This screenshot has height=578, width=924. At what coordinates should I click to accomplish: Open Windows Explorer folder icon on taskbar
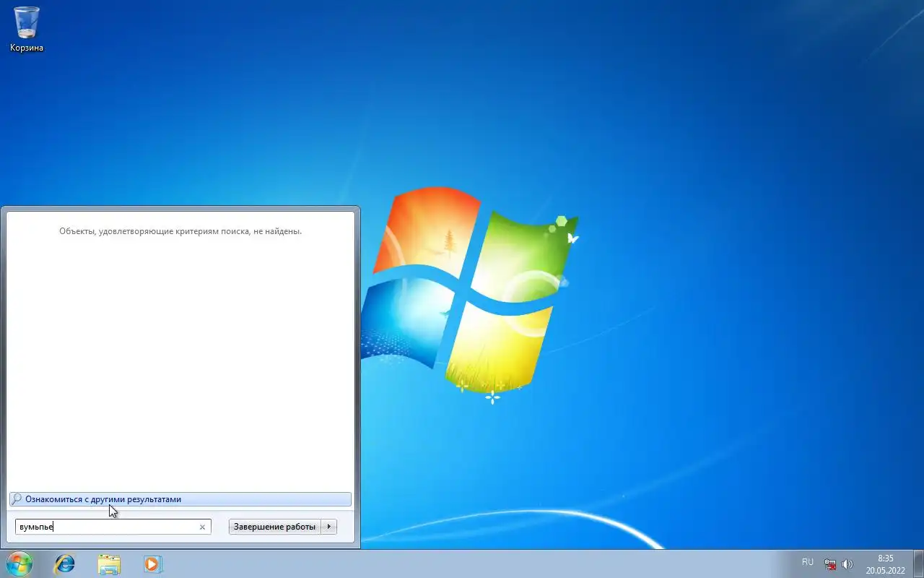(x=109, y=564)
